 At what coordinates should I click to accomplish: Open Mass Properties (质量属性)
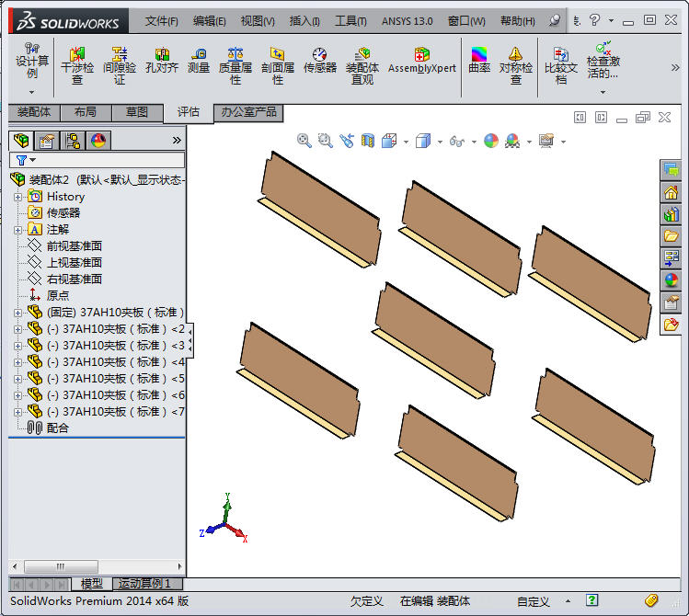point(235,65)
